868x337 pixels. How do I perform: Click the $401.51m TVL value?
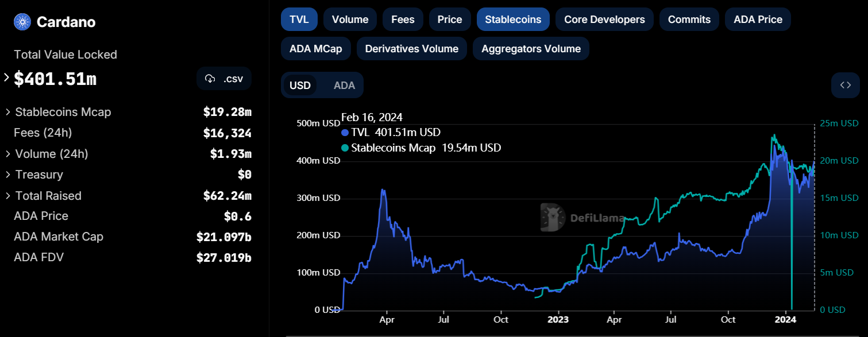[x=55, y=79]
